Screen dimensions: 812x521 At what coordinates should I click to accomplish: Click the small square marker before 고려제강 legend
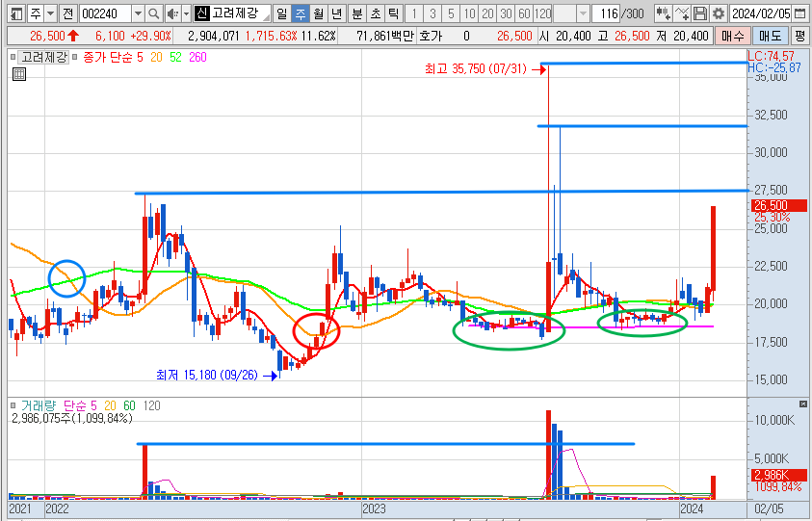pyautogui.click(x=13, y=57)
